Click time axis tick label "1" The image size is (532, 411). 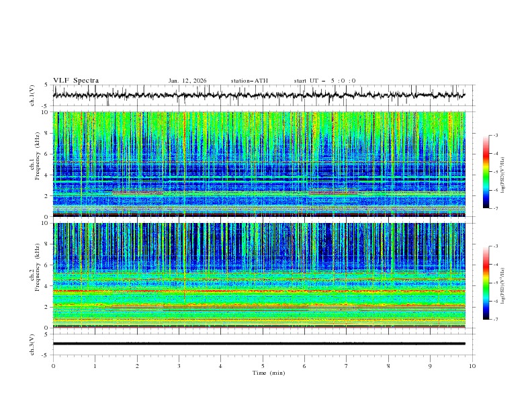click(x=95, y=366)
